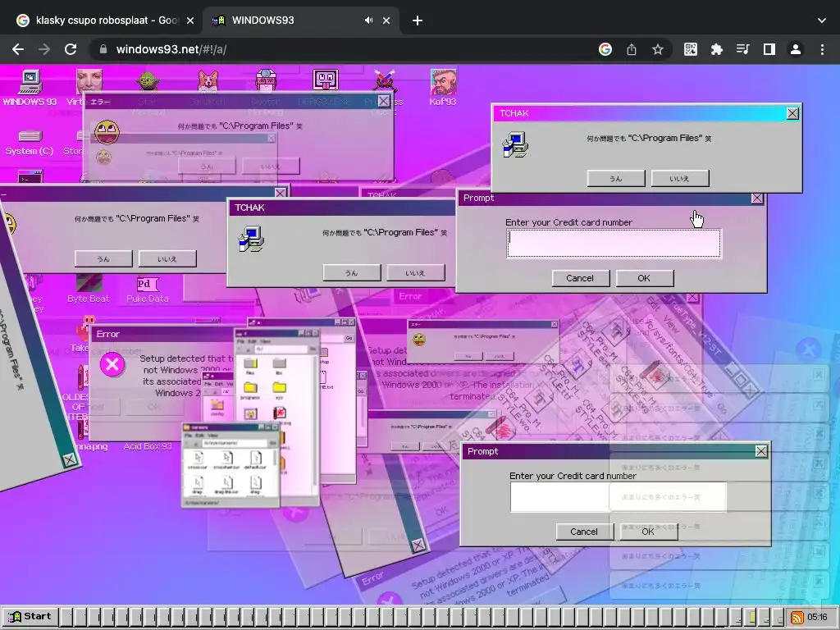Open File menu in the cursors window
The width and height of the screenshot is (840, 630).
[188, 436]
